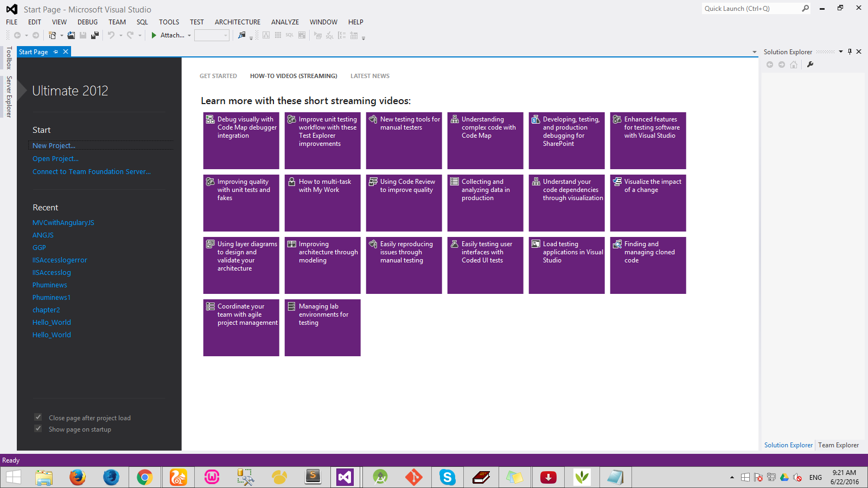Disable Close page after project load
The image size is (868, 488).
(x=38, y=418)
